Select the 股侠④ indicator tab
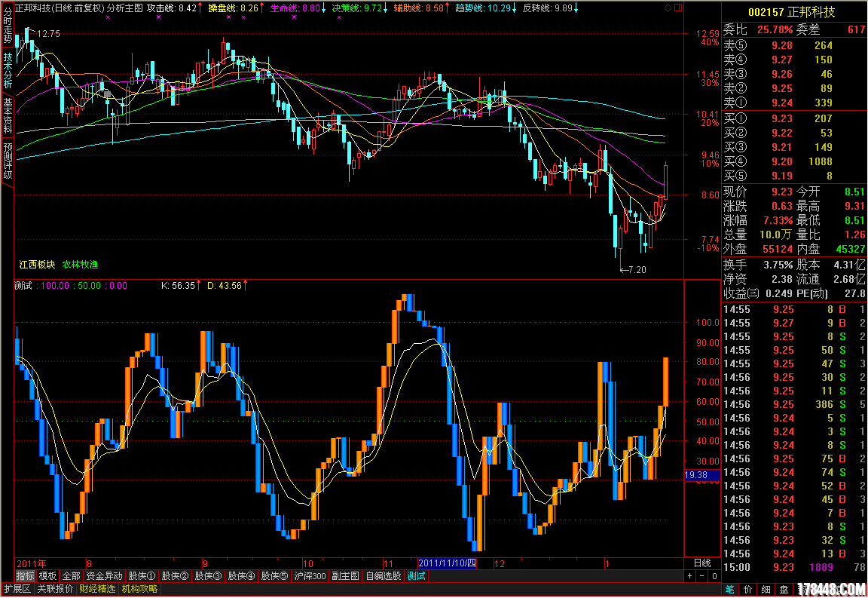Viewport: 868px width, 598px height. (x=241, y=576)
